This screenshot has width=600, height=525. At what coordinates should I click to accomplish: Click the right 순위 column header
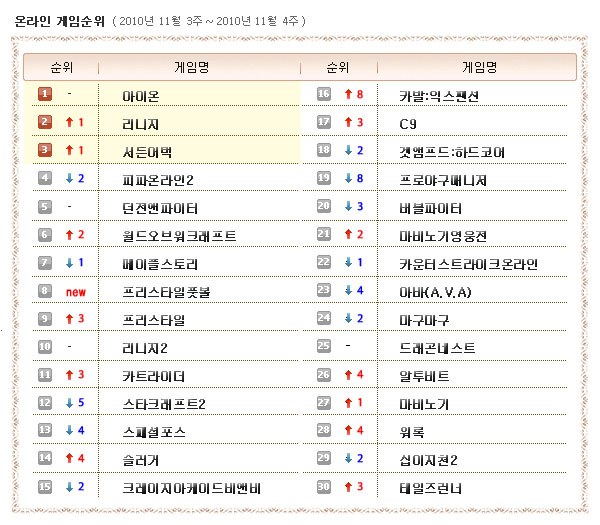click(x=336, y=68)
